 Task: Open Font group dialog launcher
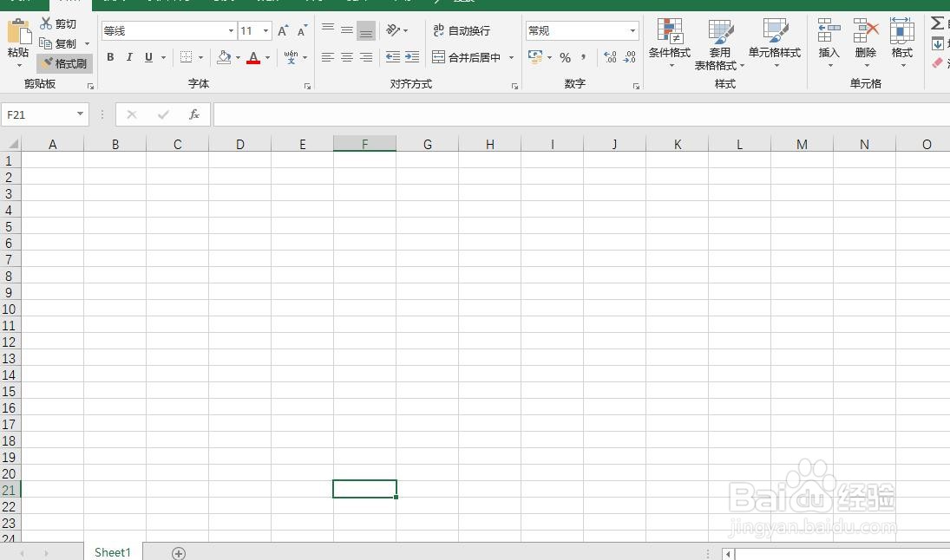click(x=307, y=87)
